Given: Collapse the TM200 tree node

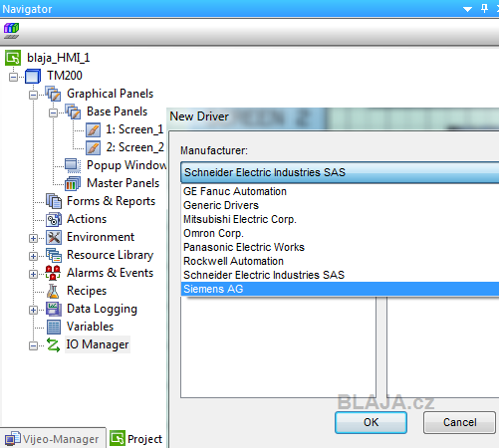Looking at the screenshot, I should coord(13,78).
